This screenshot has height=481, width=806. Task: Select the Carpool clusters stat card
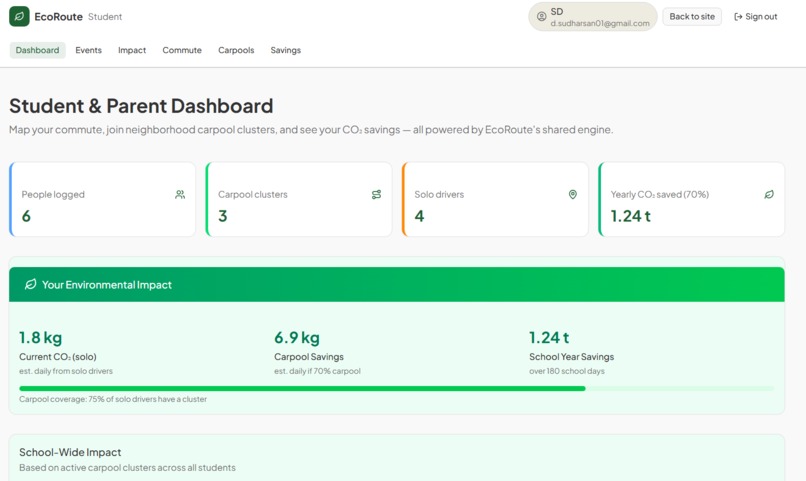click(x=299, y=199)
